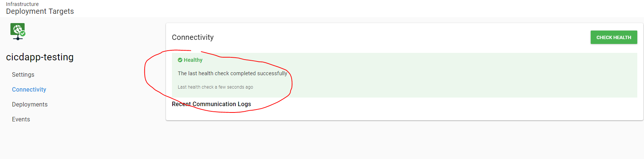Click the green checkmark badge on target icon
644x159 pixels.
pyautogui.click(x=23, y=34)
